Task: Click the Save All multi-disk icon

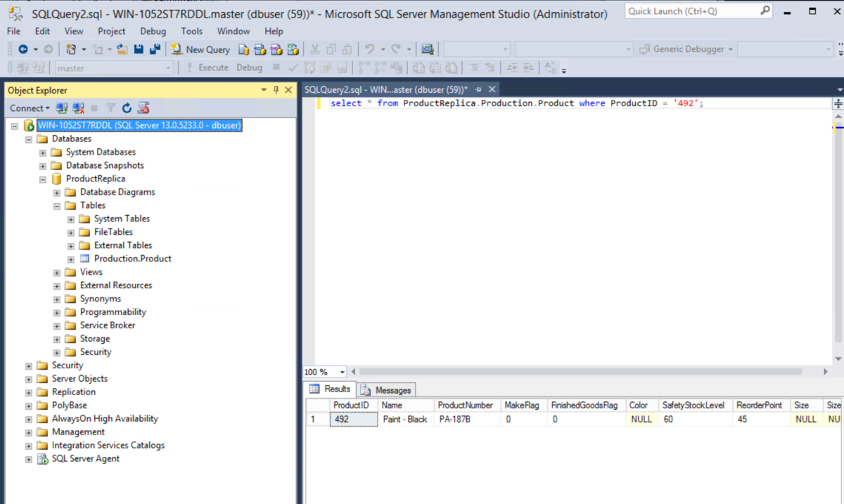Action: click(x=154, y=49)
